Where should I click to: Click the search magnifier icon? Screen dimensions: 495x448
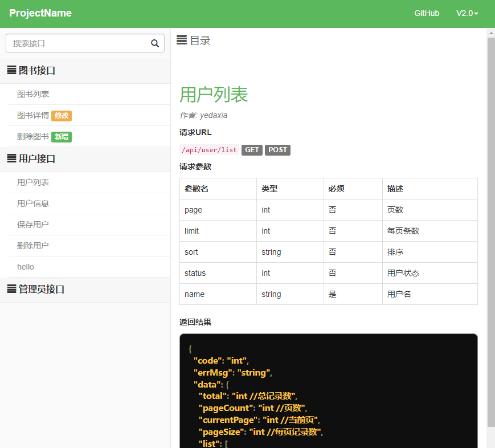tap(154, 43)
